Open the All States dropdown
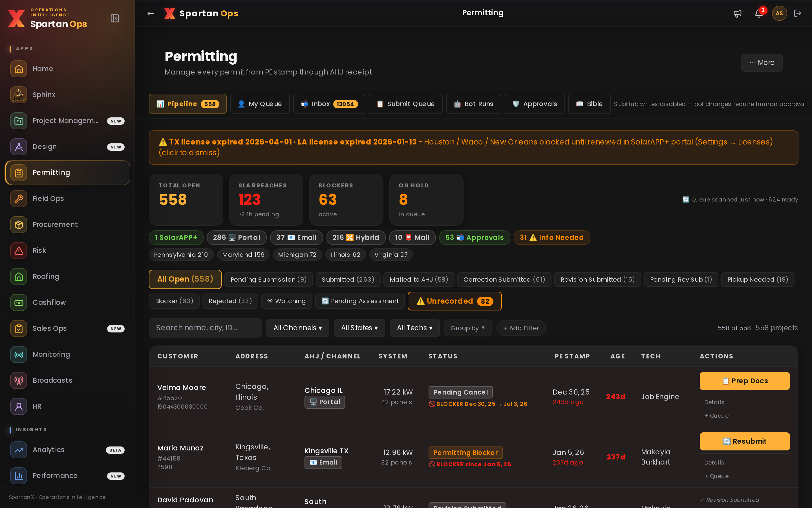 pyautogui.click(x=359, y=328)
